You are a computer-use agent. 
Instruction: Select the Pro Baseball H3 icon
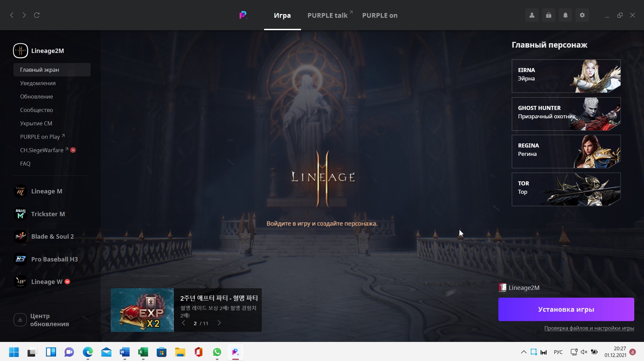tap(20, 259)
